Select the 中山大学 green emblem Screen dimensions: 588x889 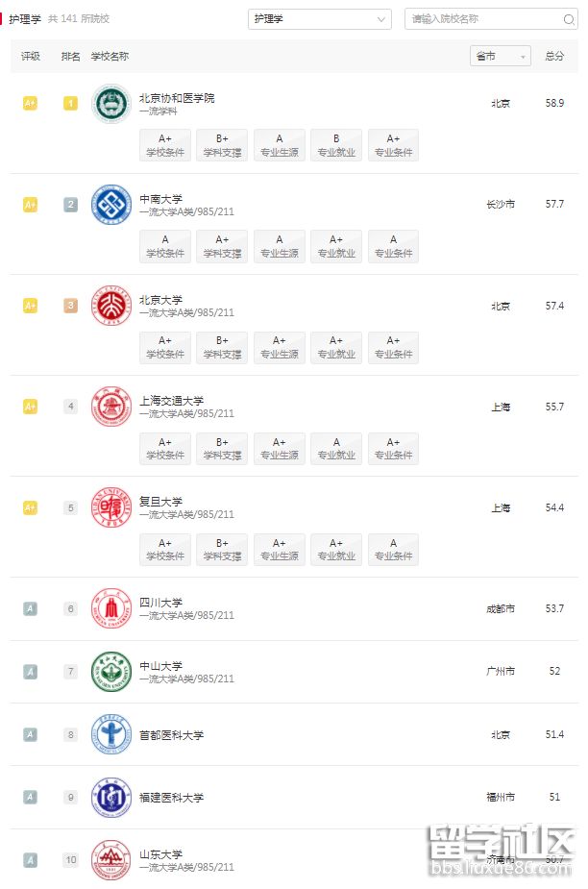(111, 671)
